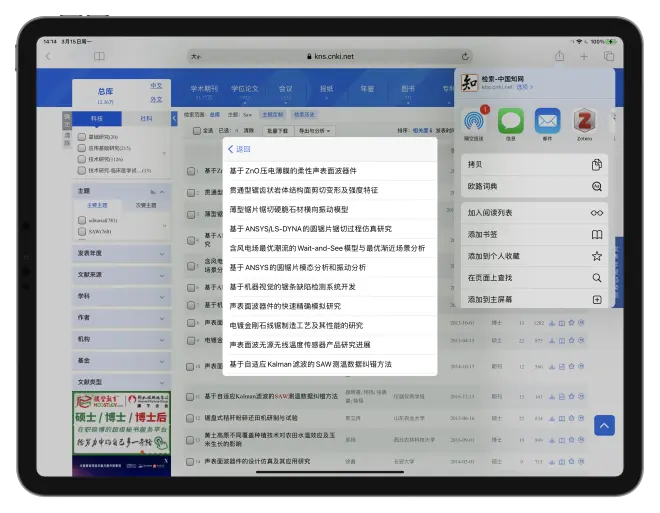Viewport: 660px width, 513px height.
Task: Select popup item 电镀金刚石线锯制造工艺及其性能的研究
Action: (x=330, y=325)
